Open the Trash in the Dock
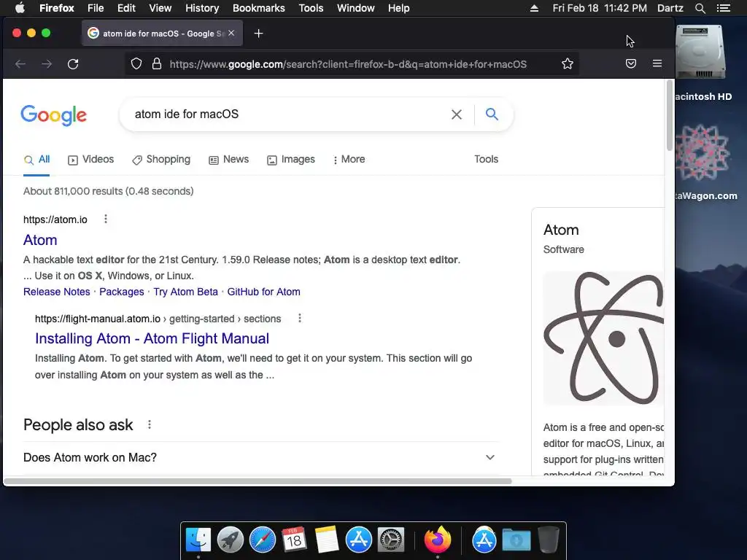The image size is (747, 560). 549,540
